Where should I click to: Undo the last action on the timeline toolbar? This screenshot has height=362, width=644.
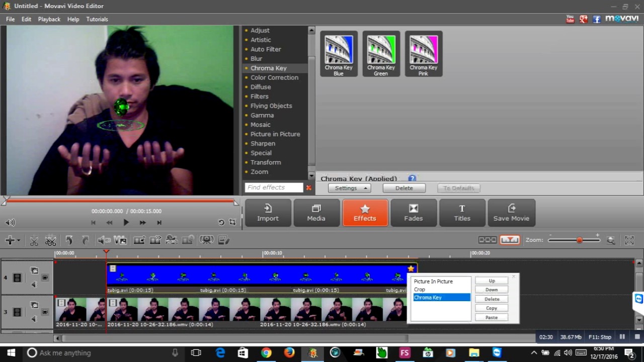click(69, 240)
